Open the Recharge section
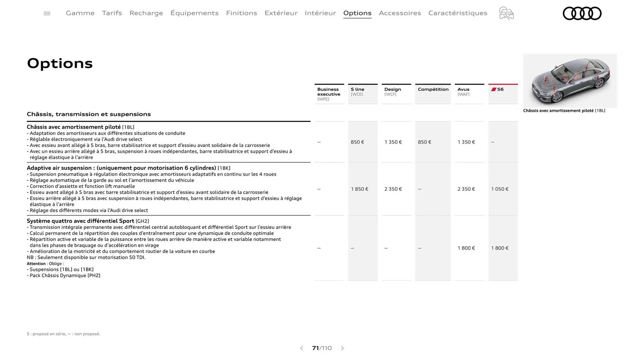This screenshot has width=644, height=362. tap(146, 13)
